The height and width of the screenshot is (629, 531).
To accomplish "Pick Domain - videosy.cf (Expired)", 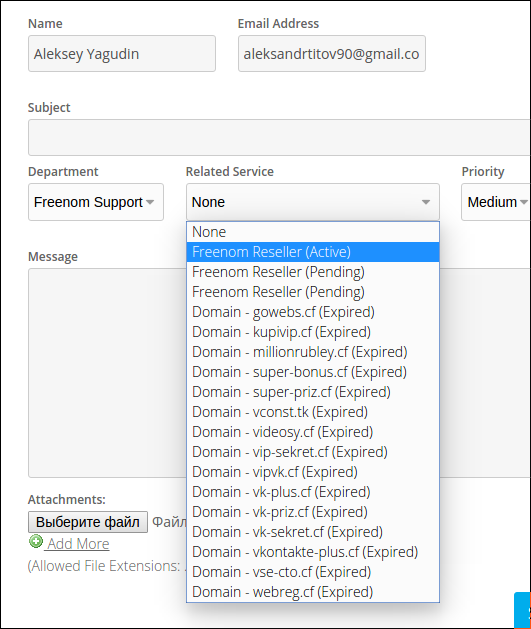I will (313, 432).
